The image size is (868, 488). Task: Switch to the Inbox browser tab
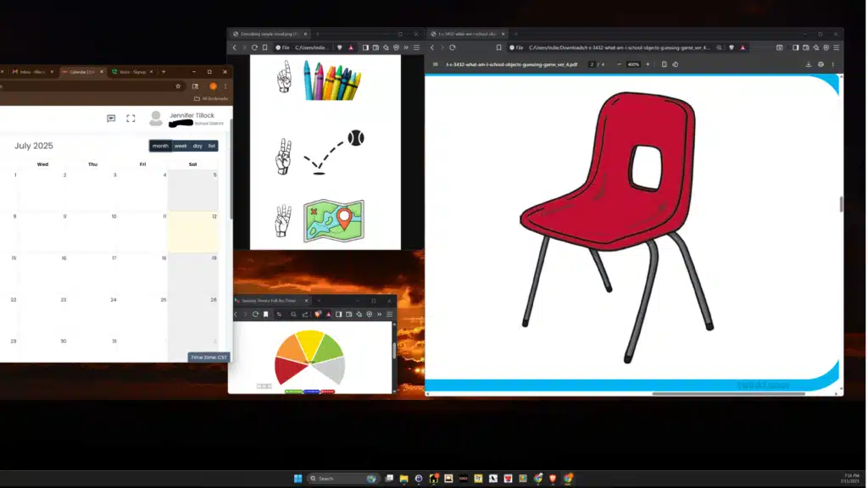click(30, 72)
